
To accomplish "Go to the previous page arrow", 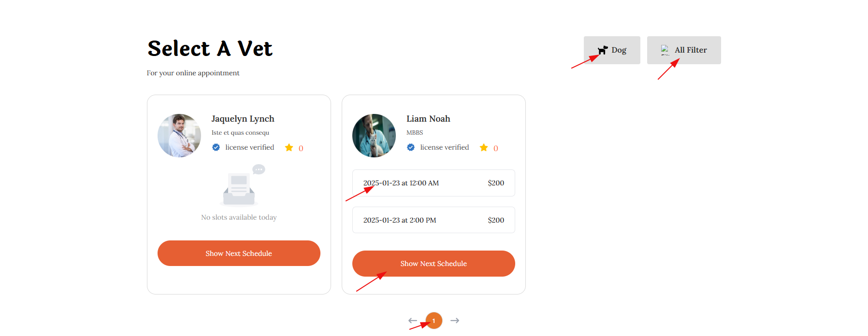I will [x=412, y=321].
